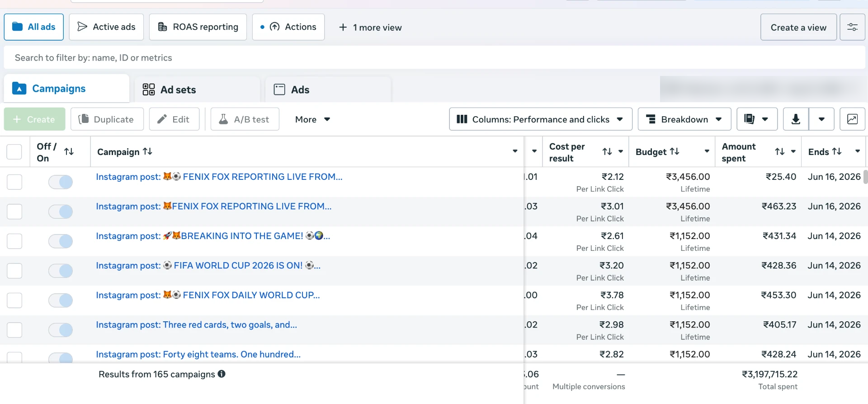The height and width of the screenshot is (404, 868).
Task: Expand the More actions dropdown
Action: click(312, 119)
